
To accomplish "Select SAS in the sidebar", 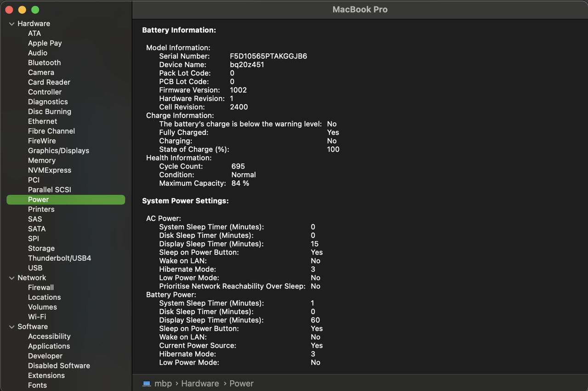I will click(35, 219).
